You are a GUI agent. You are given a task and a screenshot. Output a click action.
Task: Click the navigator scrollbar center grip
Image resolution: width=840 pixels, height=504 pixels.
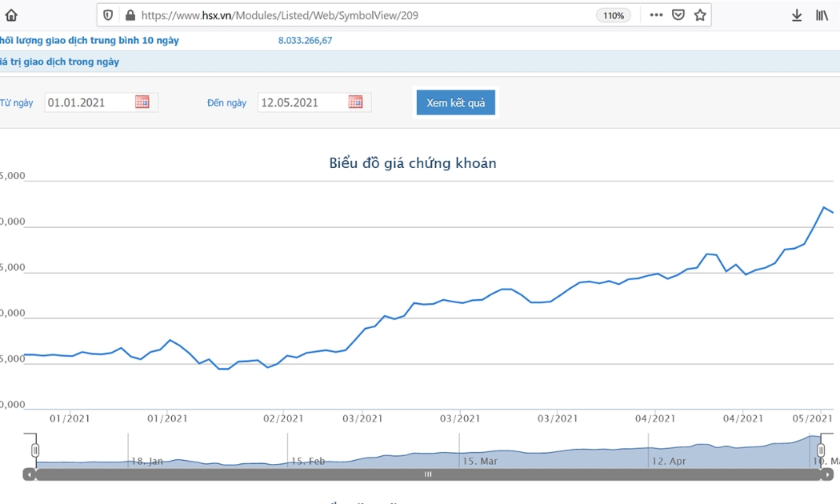428,474
